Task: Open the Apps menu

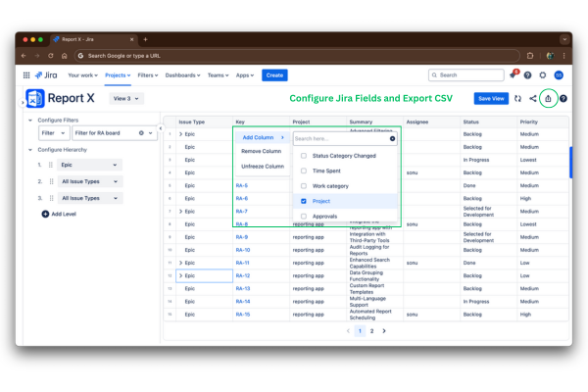Action: tap(244, 75)
